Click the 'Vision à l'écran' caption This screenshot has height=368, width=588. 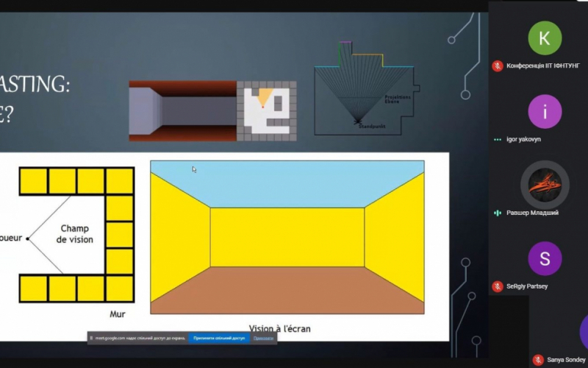tap(280, 329)
